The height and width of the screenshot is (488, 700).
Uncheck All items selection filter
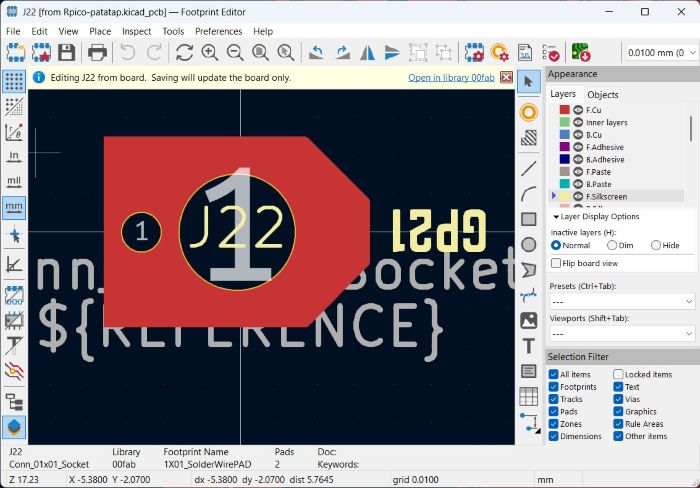click(554, 374)
